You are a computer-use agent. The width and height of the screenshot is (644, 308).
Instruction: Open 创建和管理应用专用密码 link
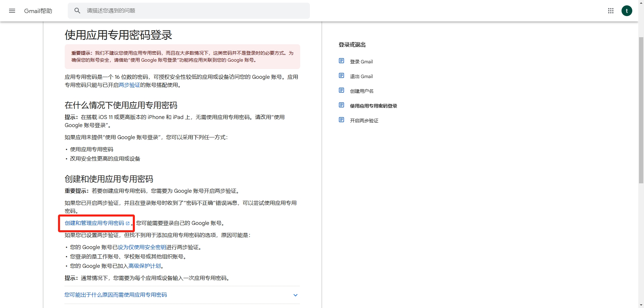click(x=94, y=223)
